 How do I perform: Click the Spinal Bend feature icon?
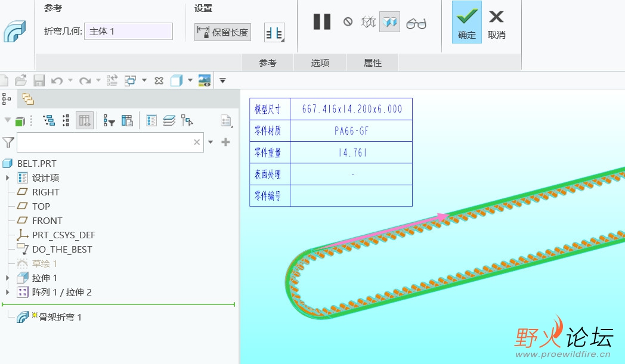tap(15, 32)
